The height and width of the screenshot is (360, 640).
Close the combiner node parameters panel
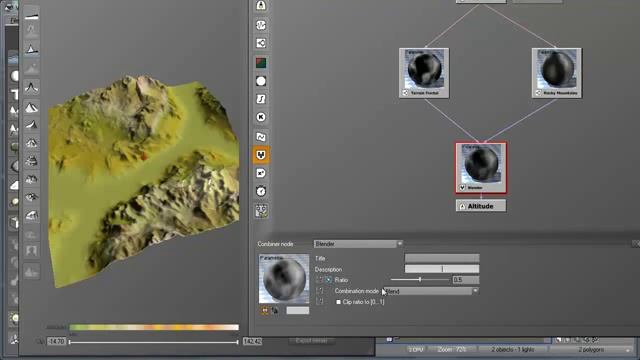(x=636, y=244)
